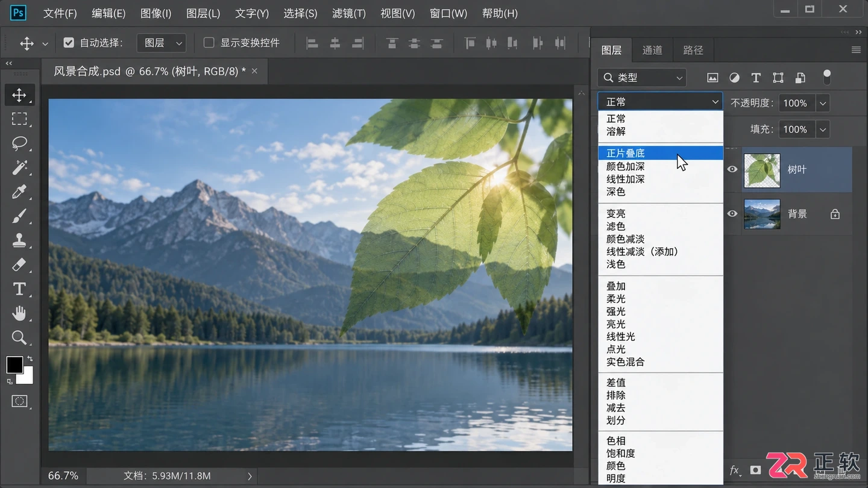Open the 图层 auto-select target dropdown
This screenshot has width=868, height=488.
162,43
